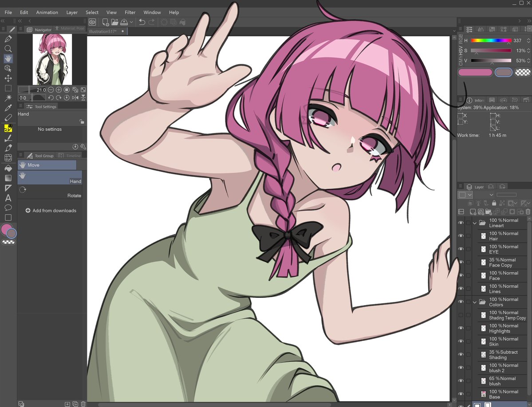Hide the EYE layer
This screenshot has width=532, height=407.
[461, 250]
